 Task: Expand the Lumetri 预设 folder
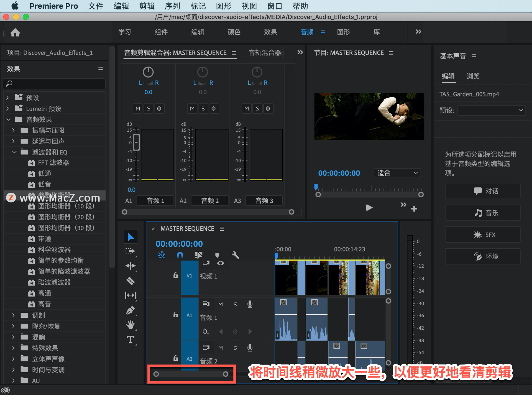(x=7, y=108)
